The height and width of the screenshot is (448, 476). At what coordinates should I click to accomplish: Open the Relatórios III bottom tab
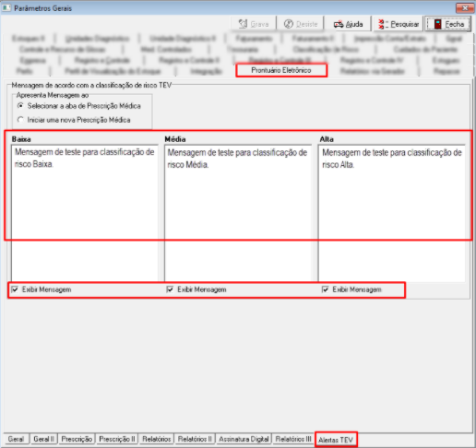pos(293,439)
